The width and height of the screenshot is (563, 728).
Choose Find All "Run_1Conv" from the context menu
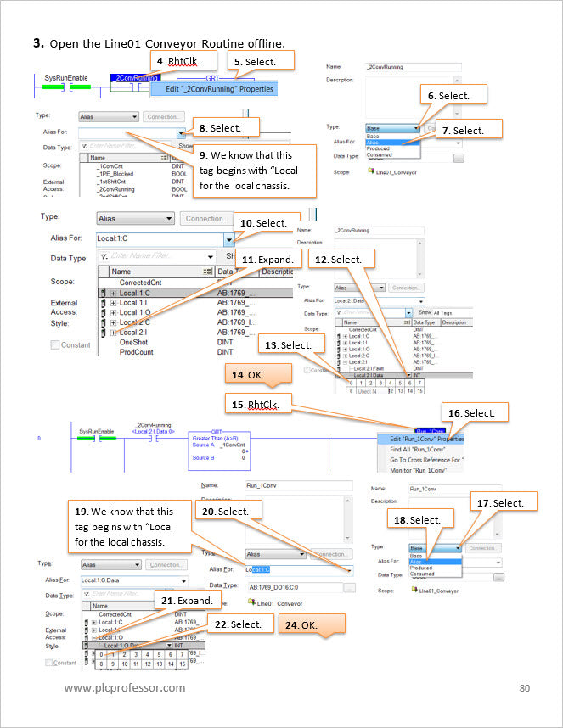point(418,450)
